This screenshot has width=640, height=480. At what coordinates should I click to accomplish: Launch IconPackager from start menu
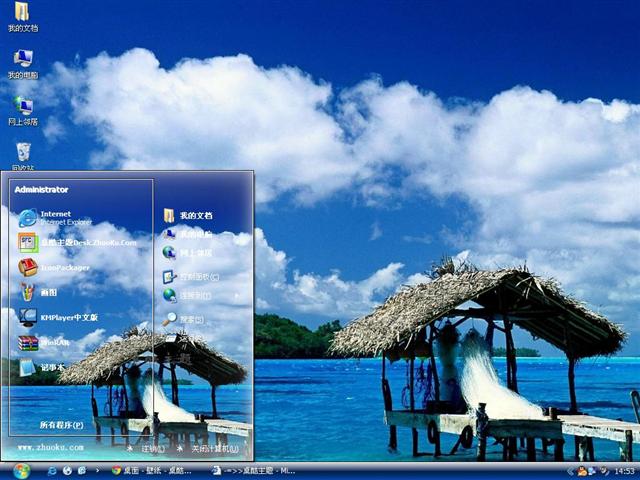click(x=53, y=268)
